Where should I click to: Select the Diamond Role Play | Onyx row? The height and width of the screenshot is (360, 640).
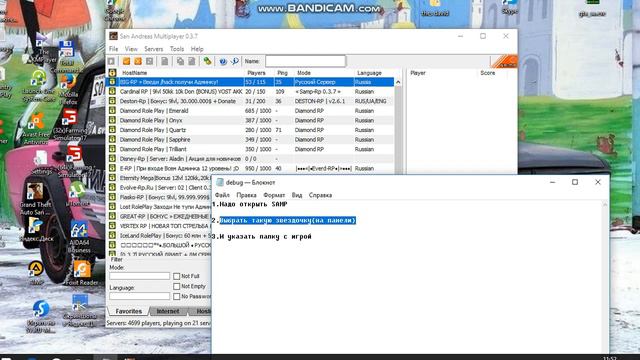click(250, 120)
